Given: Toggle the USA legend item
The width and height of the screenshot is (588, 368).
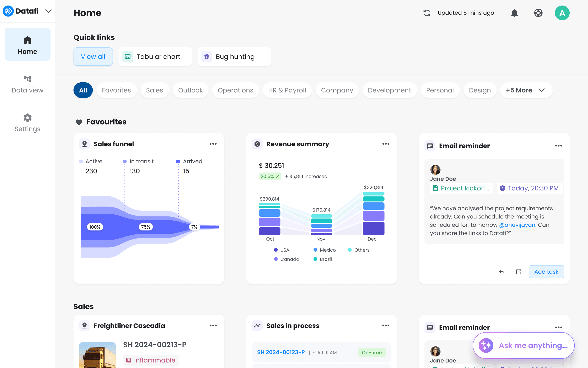Looking at the screenshot, I should 282,250.
